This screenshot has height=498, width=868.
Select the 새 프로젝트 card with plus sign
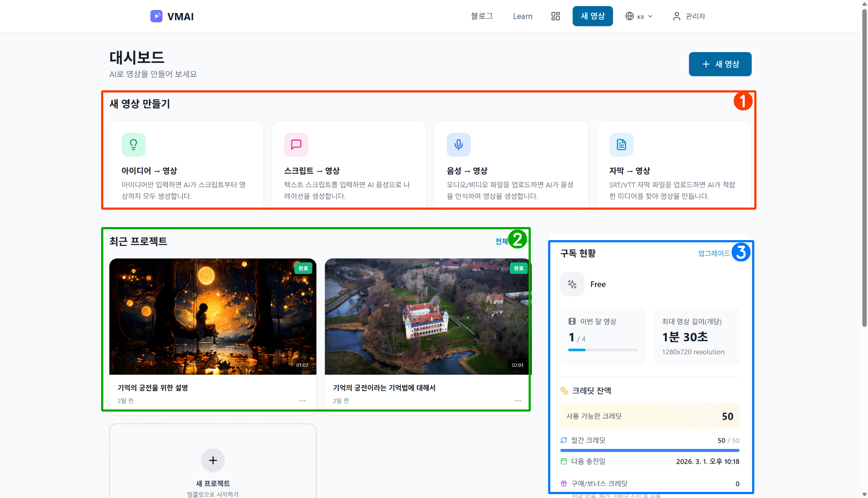pos(213,460)
